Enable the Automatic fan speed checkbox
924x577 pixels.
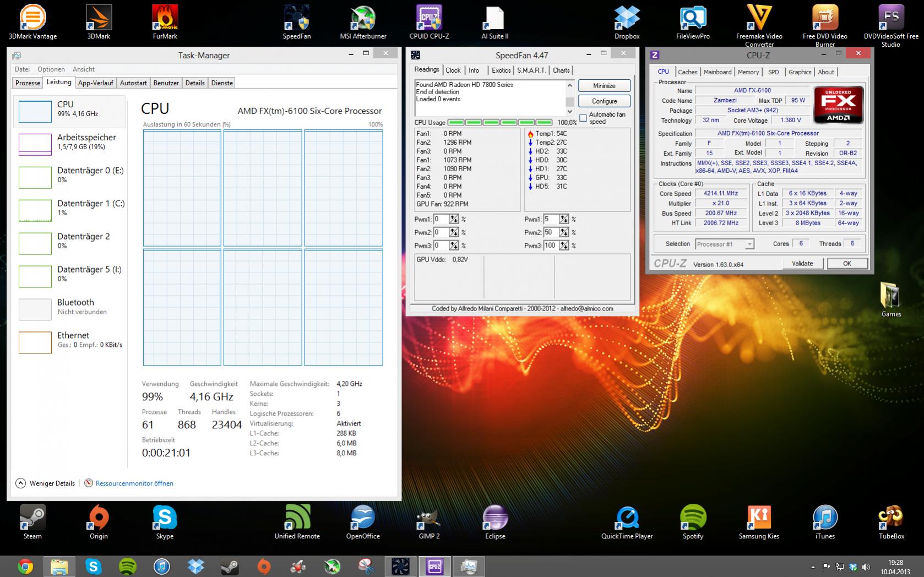tap(583, 118)
